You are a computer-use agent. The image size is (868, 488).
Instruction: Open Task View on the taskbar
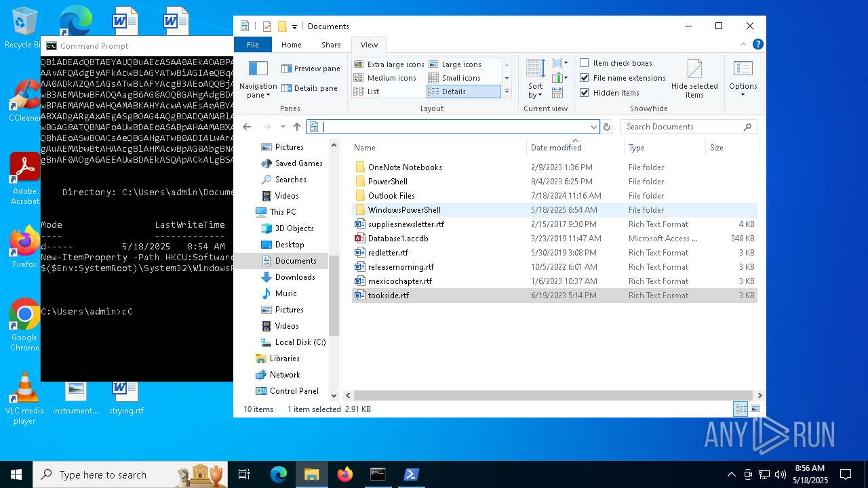click(x=244, y=474)
